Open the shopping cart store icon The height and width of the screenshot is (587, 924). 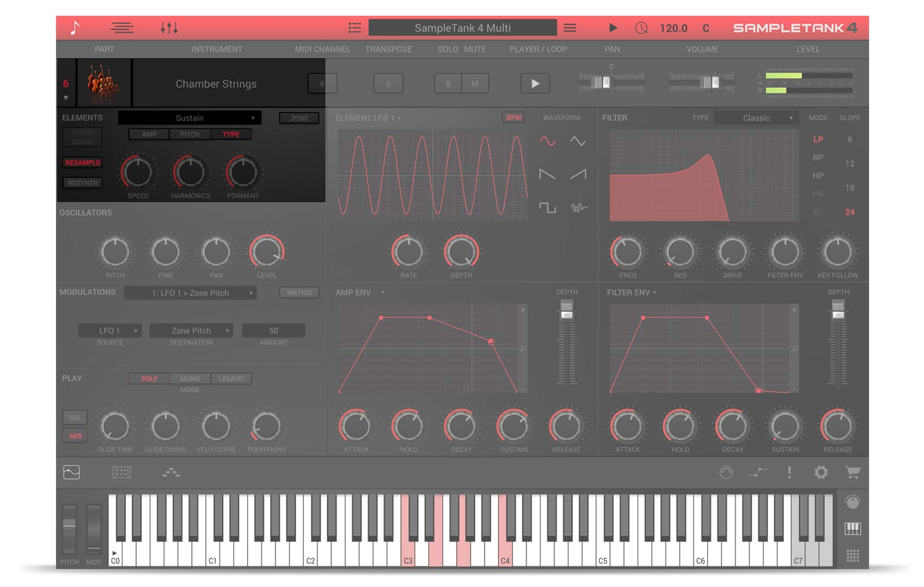(x=852, y=472)
